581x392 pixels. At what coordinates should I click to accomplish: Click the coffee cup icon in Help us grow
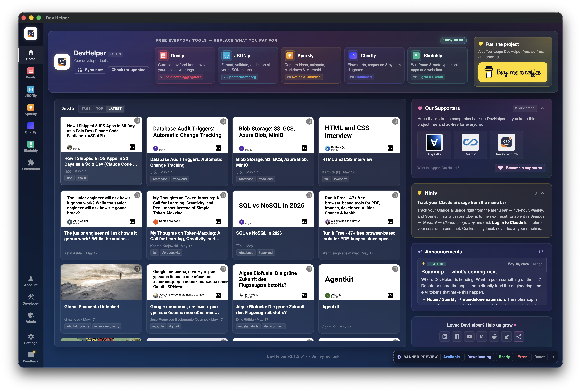pyautogui.click(x=506, y=337)
